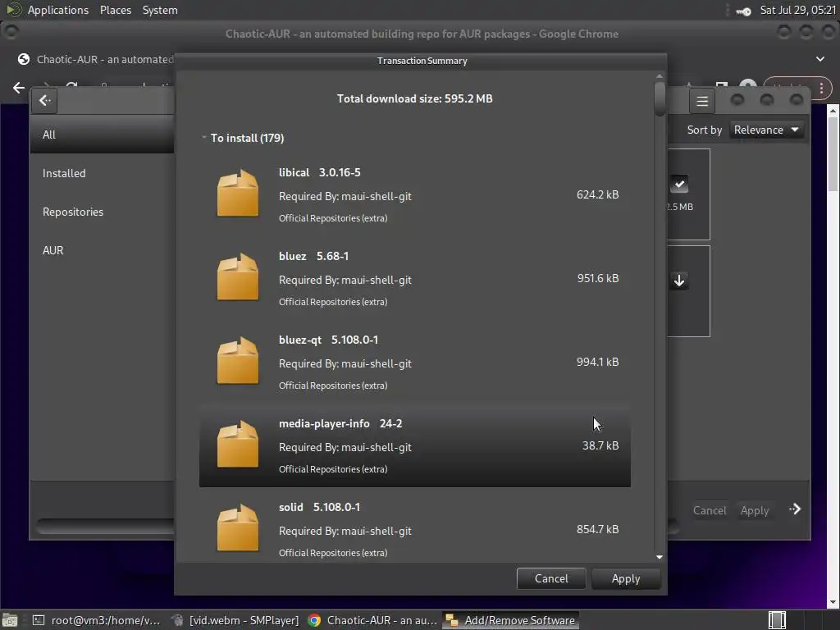
Task: Click the clock showing Sat Jul 29
Action: tap(797, 10)
